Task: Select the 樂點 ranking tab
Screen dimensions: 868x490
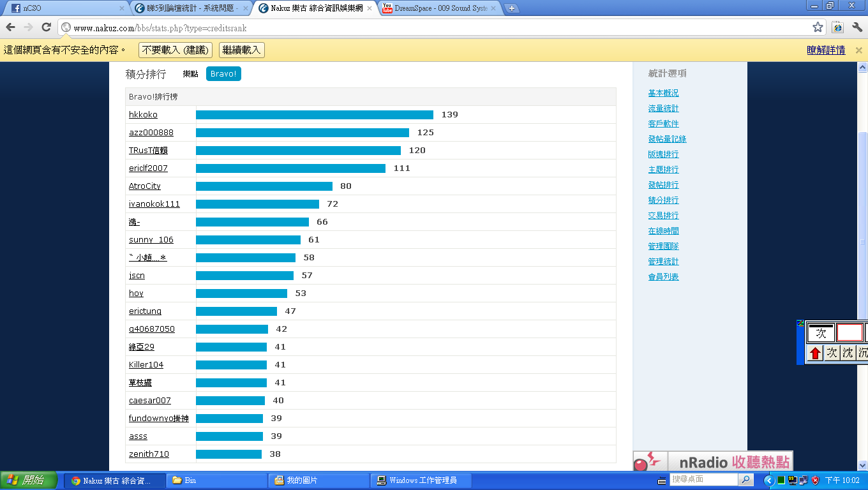Action: (x=190, y=74)
